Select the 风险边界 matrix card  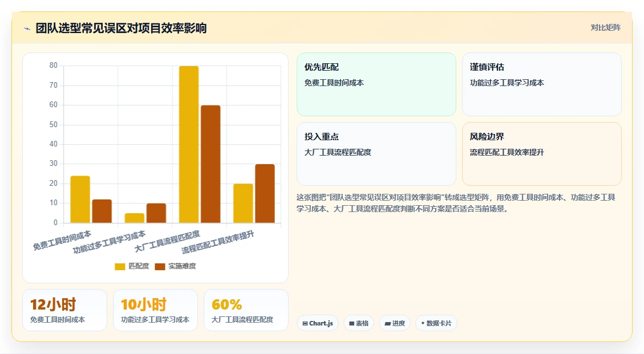[x=542, y=153]
